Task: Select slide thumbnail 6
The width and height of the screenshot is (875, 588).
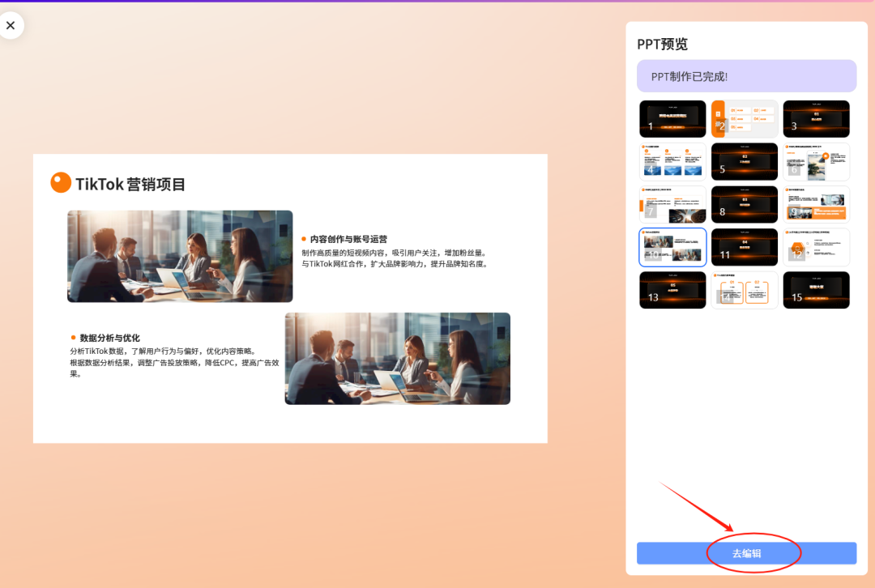Action: pyautogui.click(x=817, y=162)
